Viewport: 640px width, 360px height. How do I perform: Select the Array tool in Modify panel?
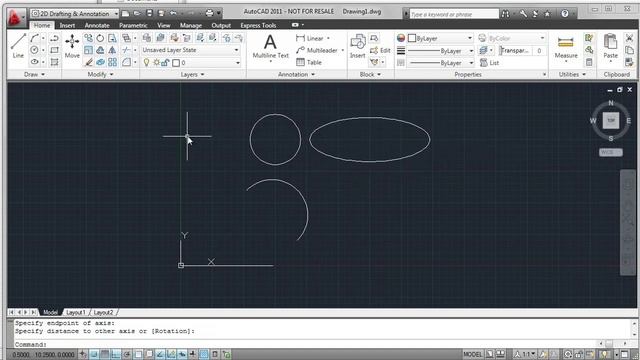pos(113,62)
